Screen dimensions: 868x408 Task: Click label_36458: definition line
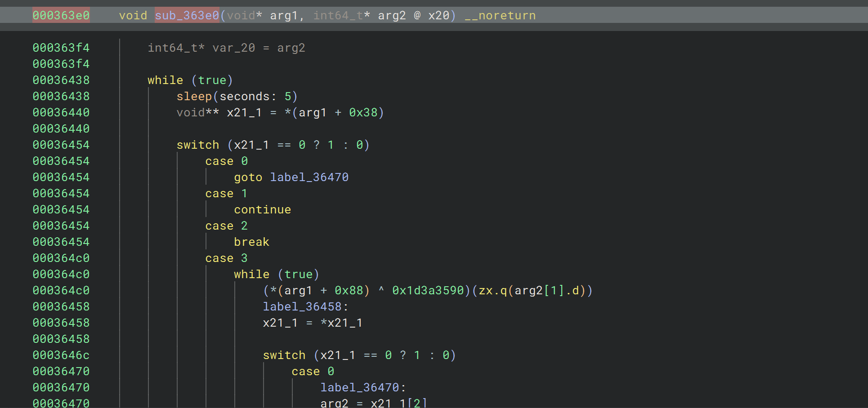(305, 306)
